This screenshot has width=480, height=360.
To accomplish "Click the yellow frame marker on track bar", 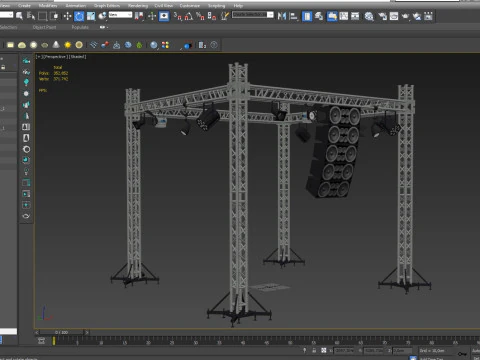I will pyautogui.click(x=54, y=341).
